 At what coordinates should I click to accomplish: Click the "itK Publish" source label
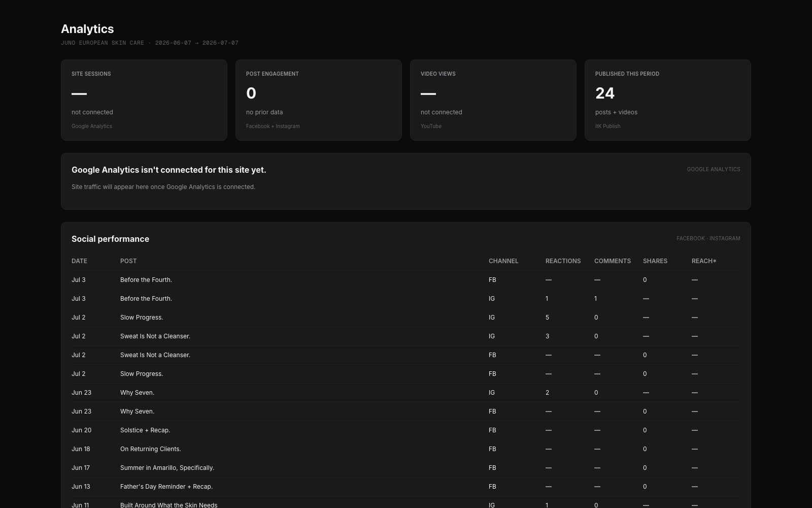click(608, 126)
